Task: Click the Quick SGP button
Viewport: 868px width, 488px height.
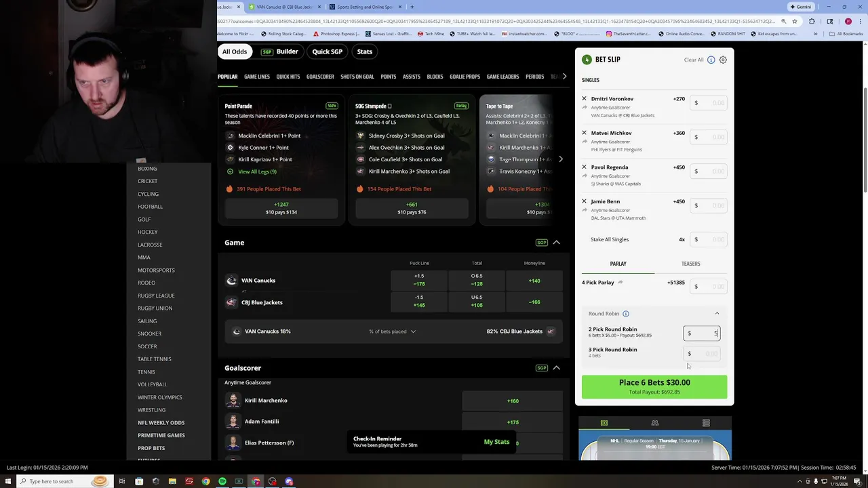Action: [x=327, y=52]
